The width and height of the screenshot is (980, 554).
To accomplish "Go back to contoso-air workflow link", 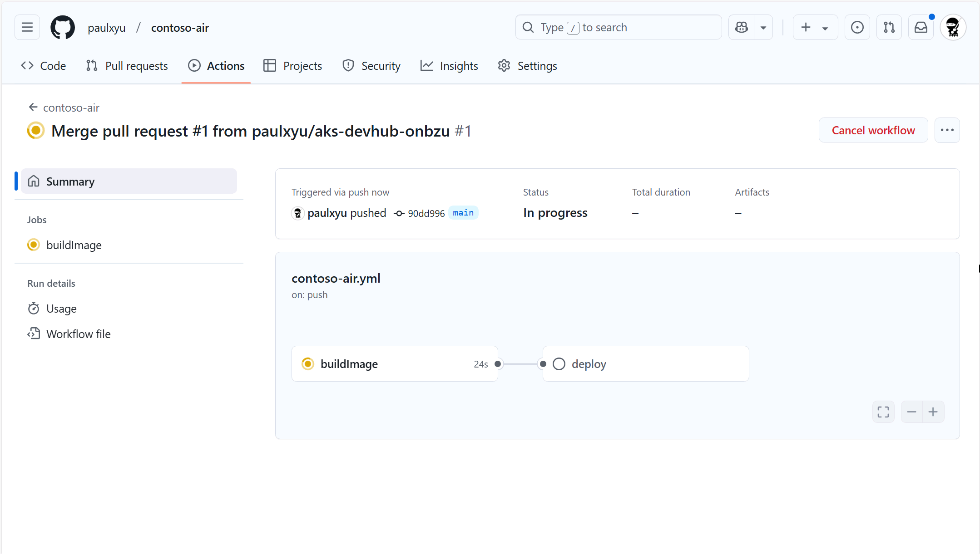I will click(64, 108).
